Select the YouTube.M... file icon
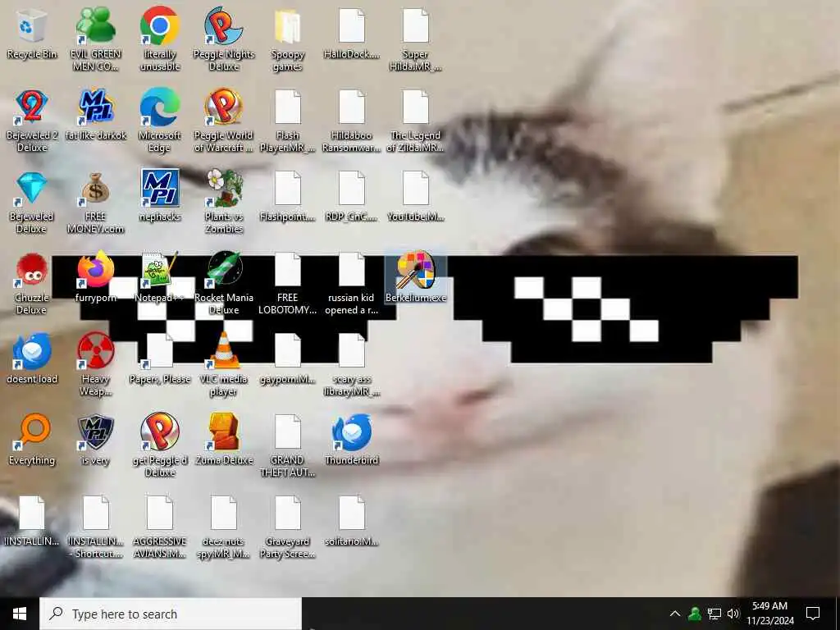Screen dimensions: 840x630 coord(415,197)
